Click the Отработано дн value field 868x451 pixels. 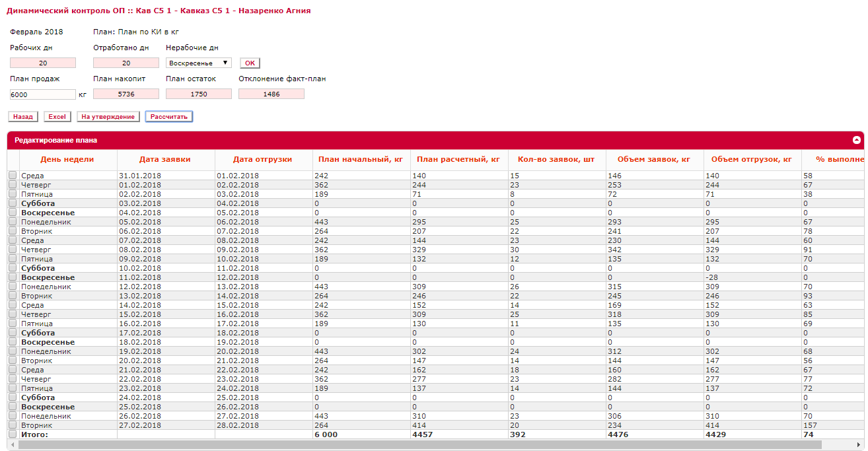[126, 63]
